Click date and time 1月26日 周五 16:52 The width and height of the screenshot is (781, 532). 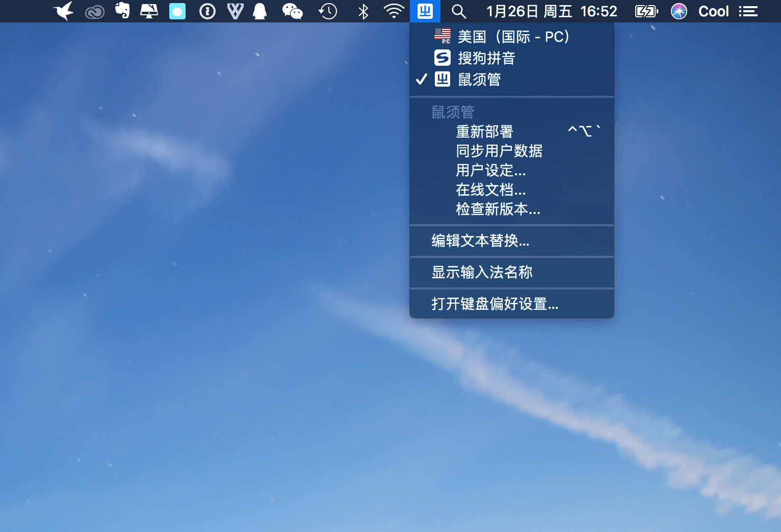552,11
